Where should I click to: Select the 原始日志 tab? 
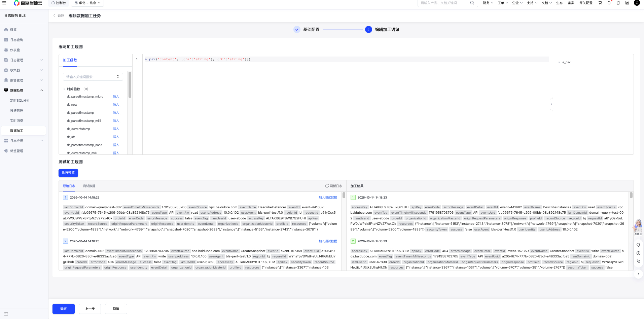69,186
